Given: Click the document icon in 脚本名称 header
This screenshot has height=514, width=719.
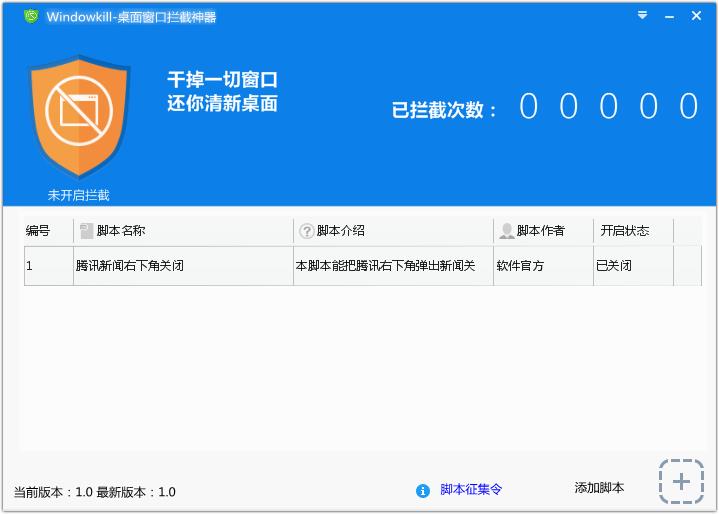Looking at the screenshot, I should 86,231.
